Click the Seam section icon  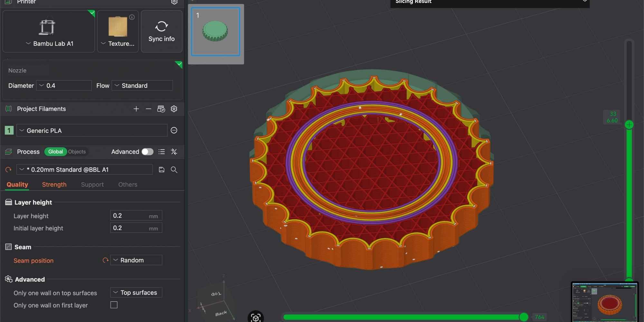9,247
